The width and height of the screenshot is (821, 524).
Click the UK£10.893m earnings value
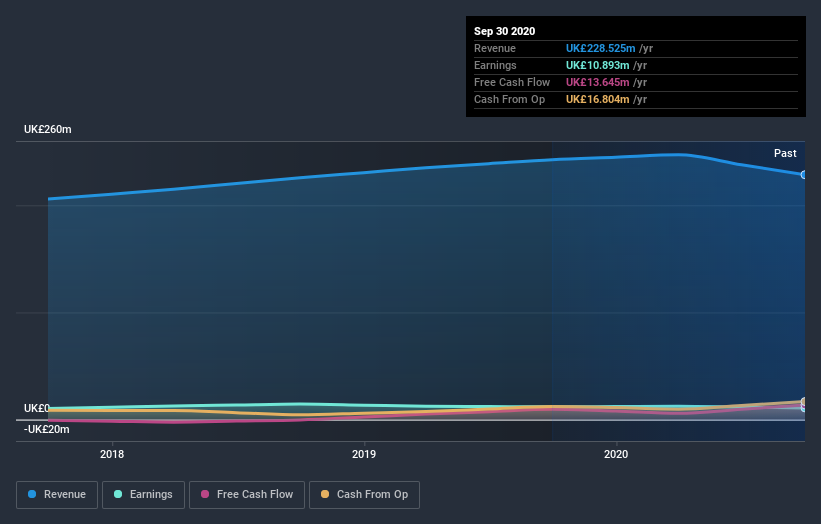[597, 65]
